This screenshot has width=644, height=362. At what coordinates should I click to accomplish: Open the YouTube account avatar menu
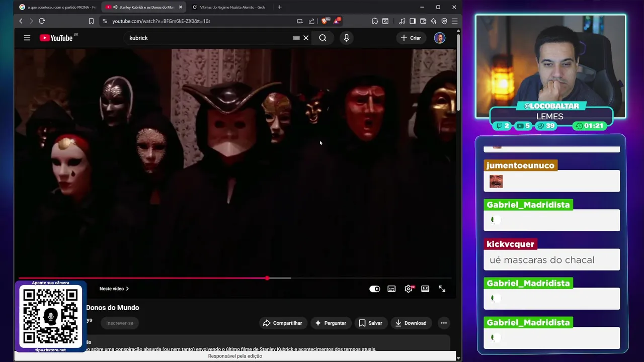click(440, 38)
